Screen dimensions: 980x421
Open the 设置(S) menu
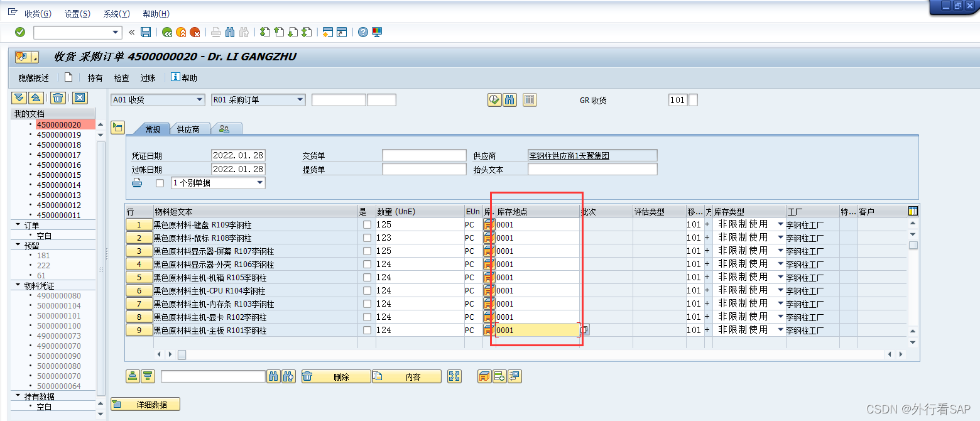pos(77,14)
